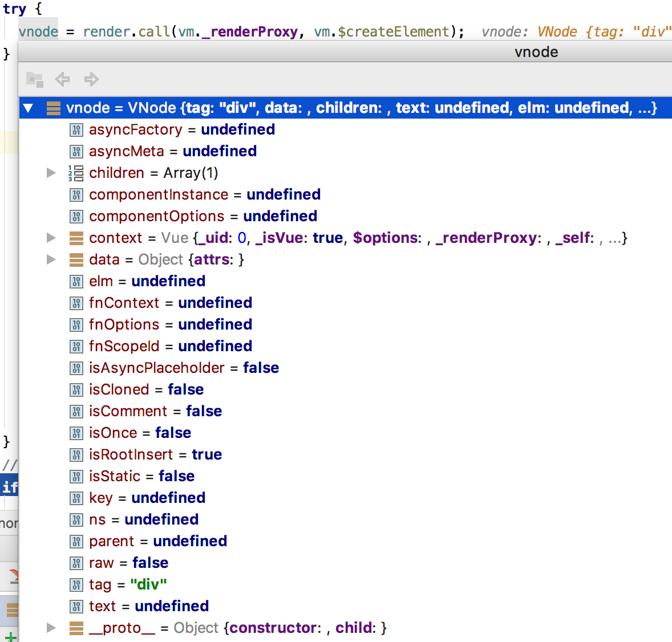Viewport: 672px width, 642px height.
Task: Click the primitive icon beside tag
Action: (x=76, y=585)
